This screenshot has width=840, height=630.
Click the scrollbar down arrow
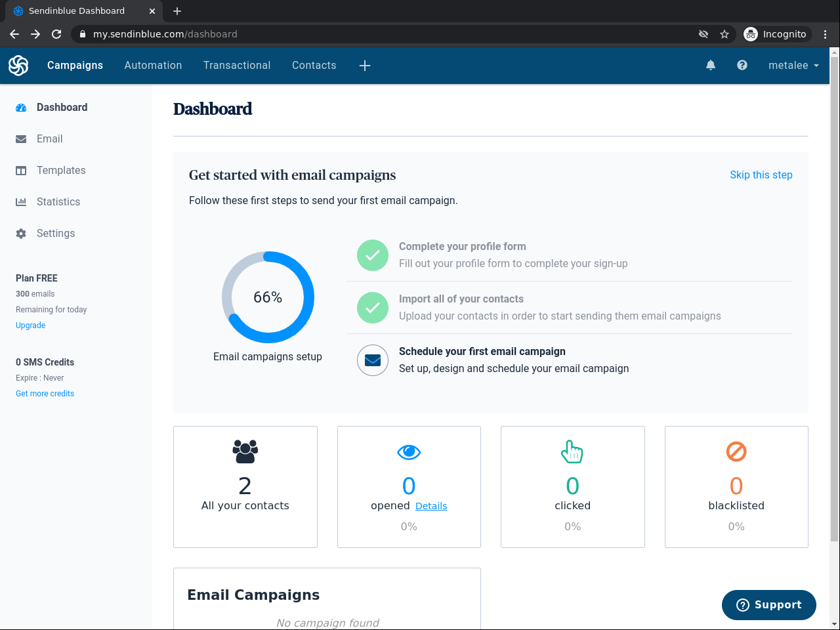tap(835, 624)
